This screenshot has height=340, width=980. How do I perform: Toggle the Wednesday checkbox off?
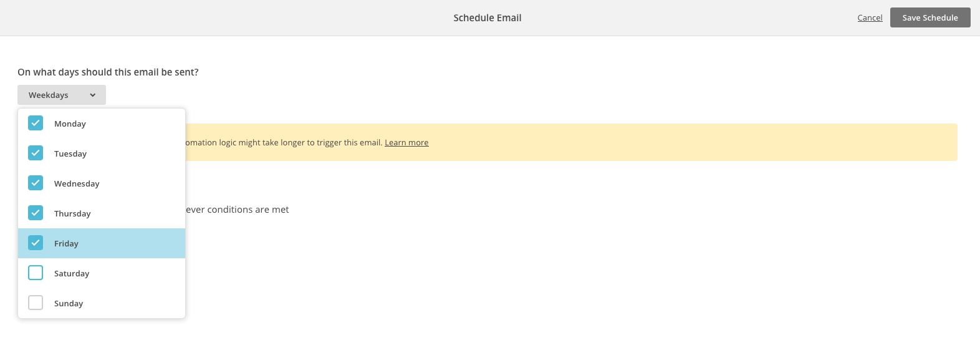pyautogui.click(x=36, y=183)
